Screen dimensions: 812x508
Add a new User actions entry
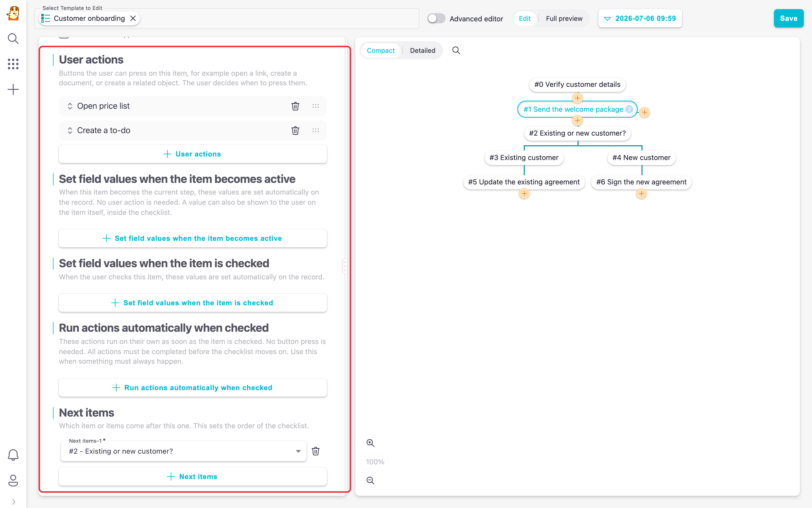tap(193, 154)
